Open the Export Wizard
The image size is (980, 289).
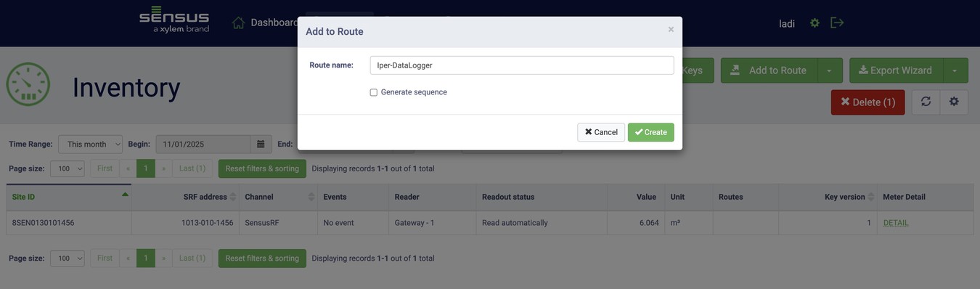(x=896, y=70)
